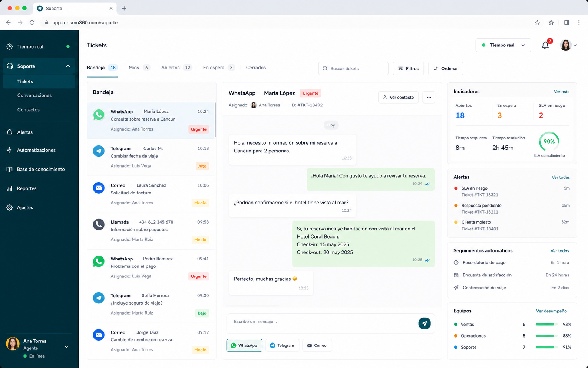Click phone icon of the Llamada ticket
Image resolution: width=588 pixels, height=368 pixels.
click(x=99, y=224)
